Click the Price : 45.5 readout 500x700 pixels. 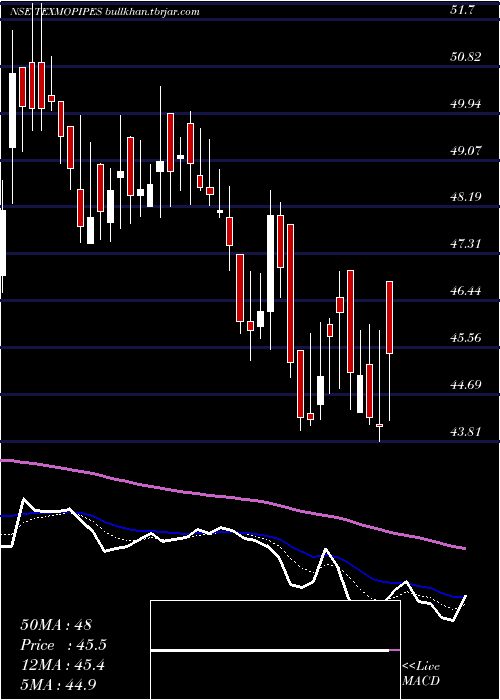click(63, 645)
